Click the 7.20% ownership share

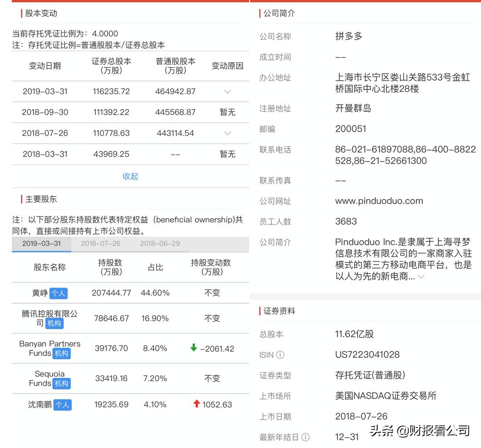(155, 378)
